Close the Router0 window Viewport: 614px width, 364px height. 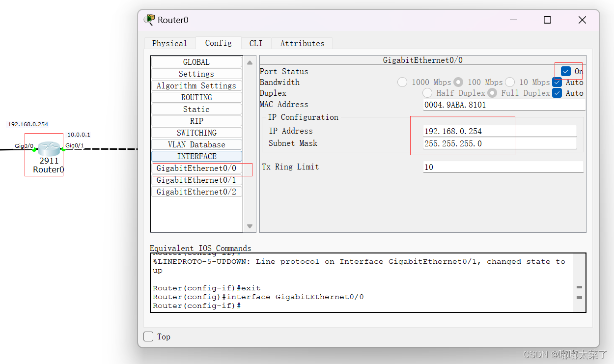[582, 20]
